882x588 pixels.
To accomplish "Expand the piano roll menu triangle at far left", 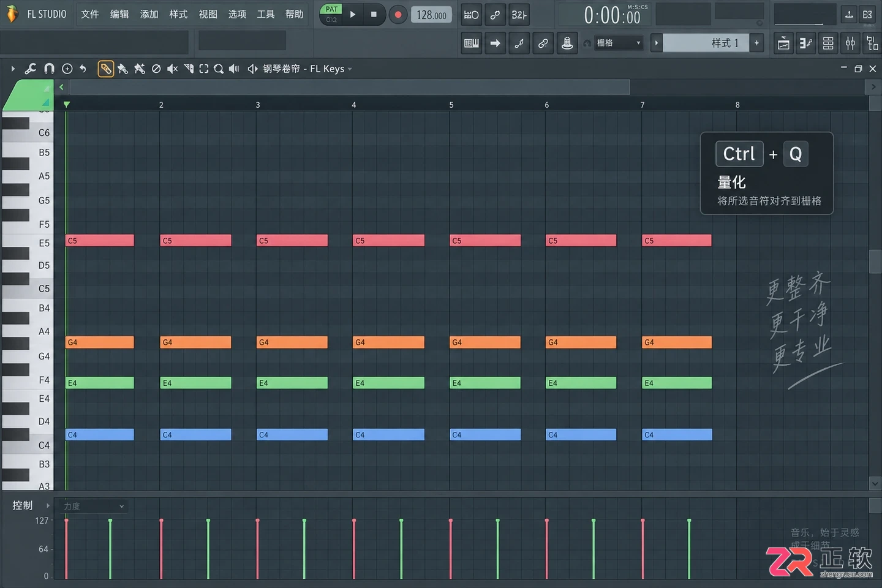I will tap(13, 69).
